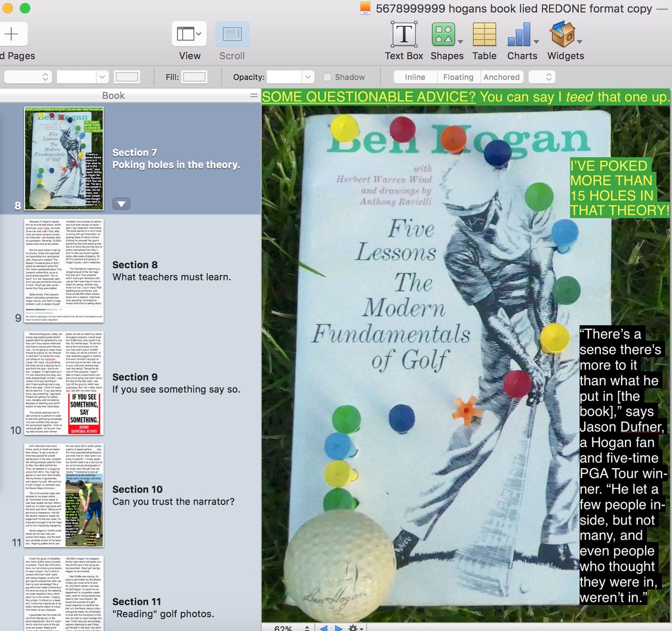Click the Book sidebar header
Viewport: 672px width, 631px height.
pos(113,96)
